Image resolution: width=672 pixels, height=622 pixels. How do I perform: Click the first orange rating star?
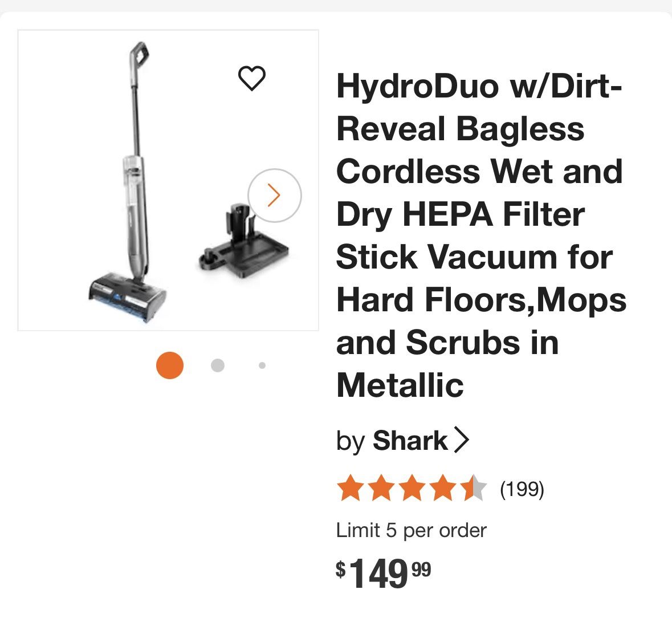350,488
